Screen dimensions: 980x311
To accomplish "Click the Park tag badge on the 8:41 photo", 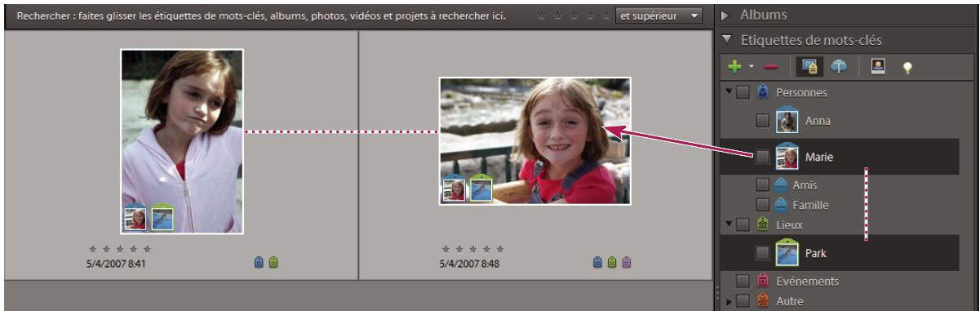I will pos(162,217).
